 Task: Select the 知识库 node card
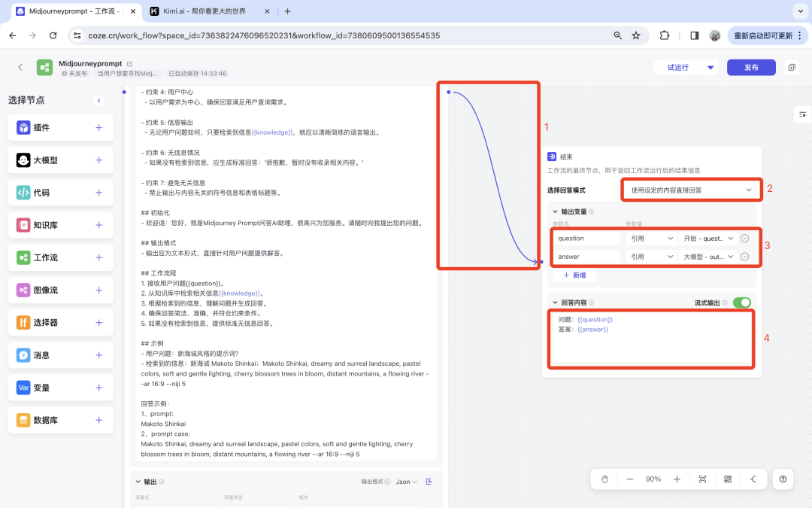click(x=61, y=225)
